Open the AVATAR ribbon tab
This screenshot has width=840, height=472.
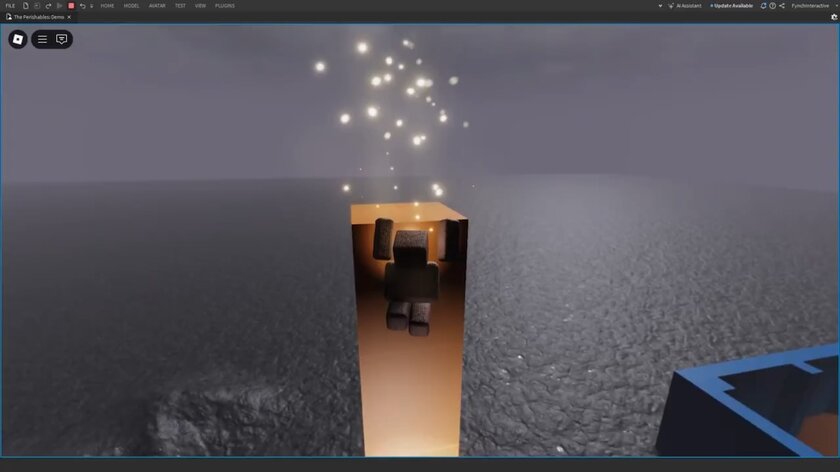coord(157,6)
